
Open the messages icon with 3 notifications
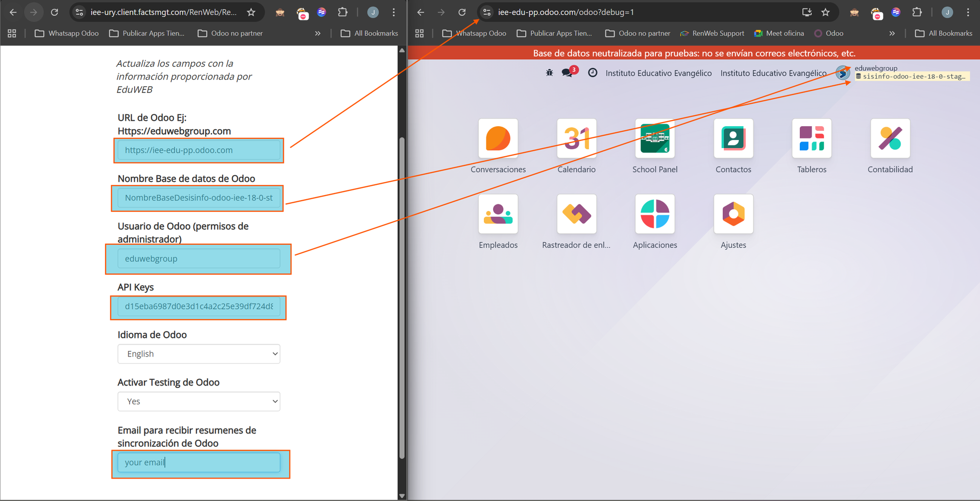tap(567, 73)
